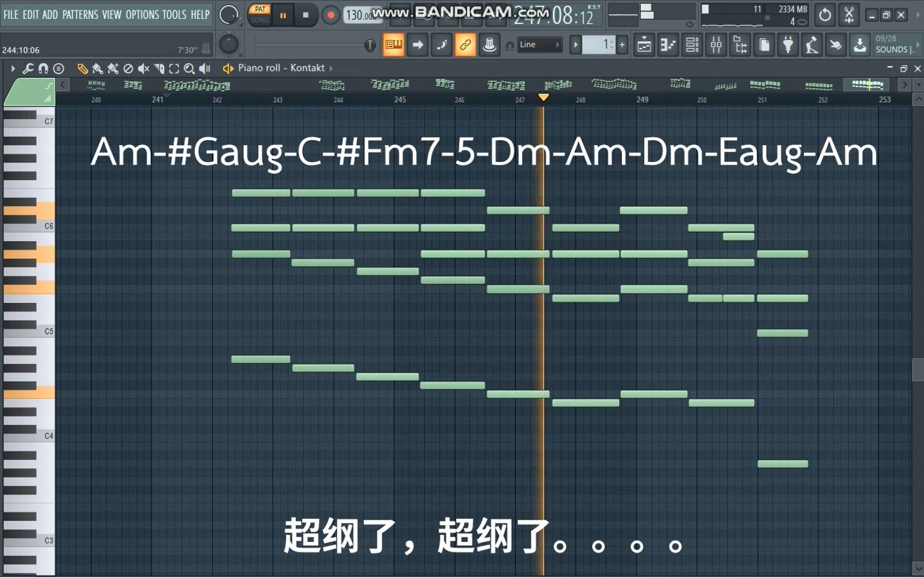The image size is (924, 577).
Task: Open the Piano roll view button
Action: click(x=668, y=46)
